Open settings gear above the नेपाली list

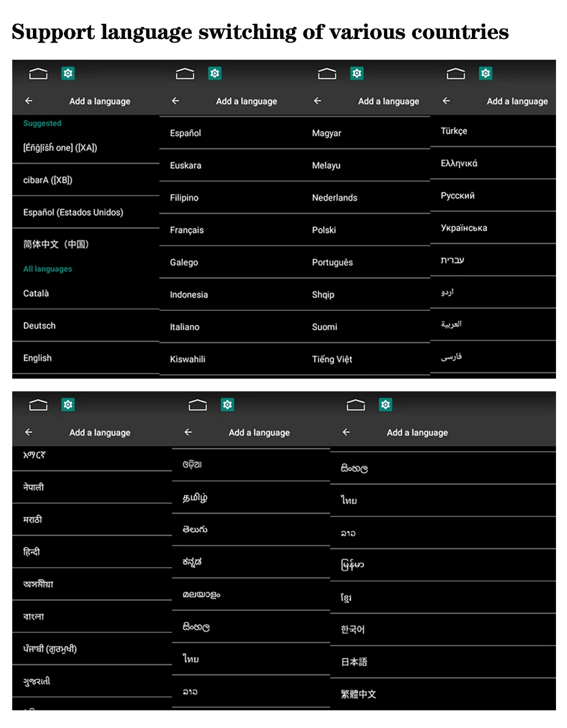click(x=68, y=405)
